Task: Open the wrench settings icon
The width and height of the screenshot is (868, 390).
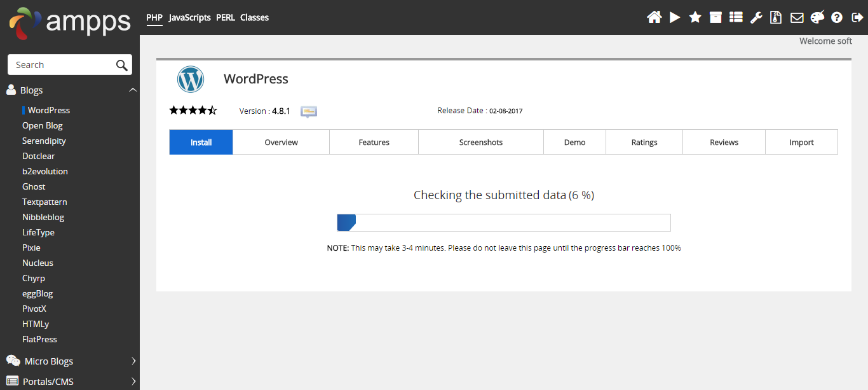Action: (756, 17)
